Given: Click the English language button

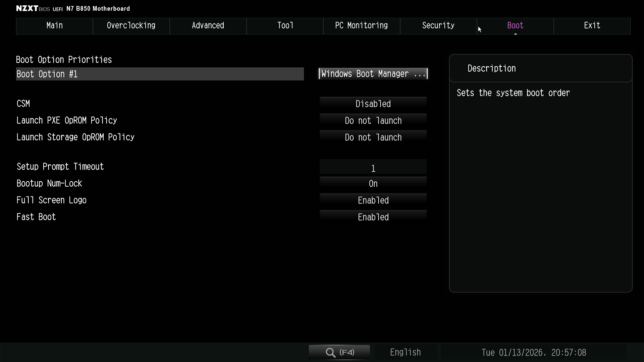Looking at the screenshot, I should [x=405, y=352].
